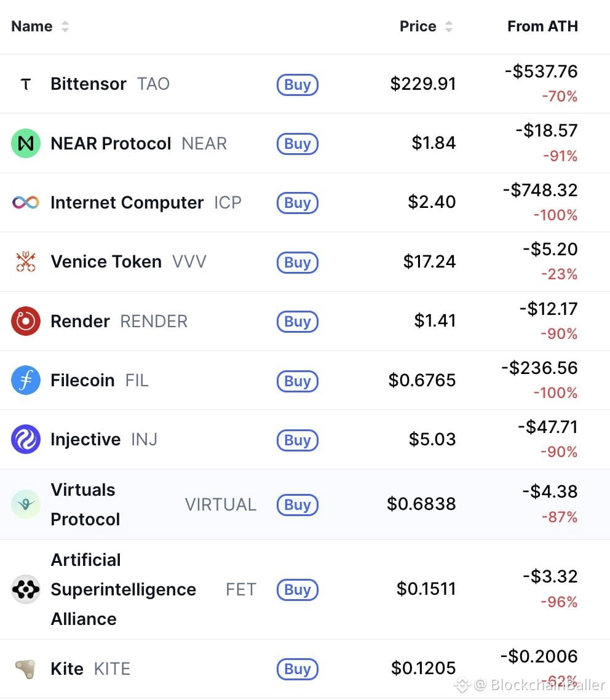Click the green NEAR Protocol logo

[26, 143]
